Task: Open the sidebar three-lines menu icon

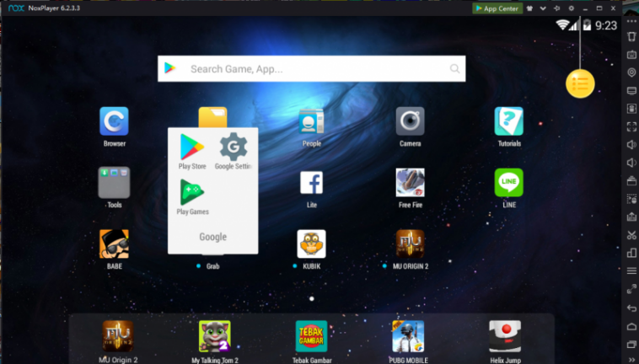Action: 631,270
